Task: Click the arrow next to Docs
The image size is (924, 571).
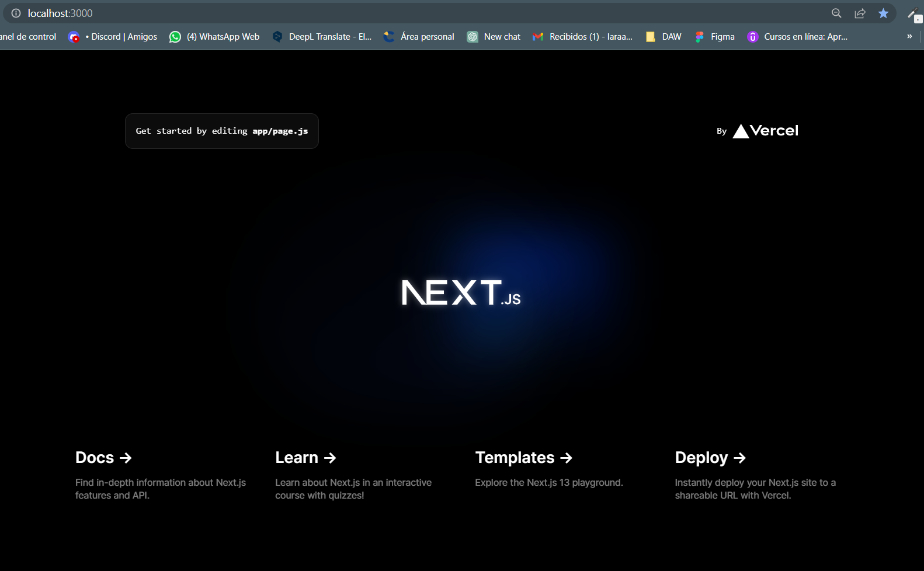Action: [x=126, y=458]
